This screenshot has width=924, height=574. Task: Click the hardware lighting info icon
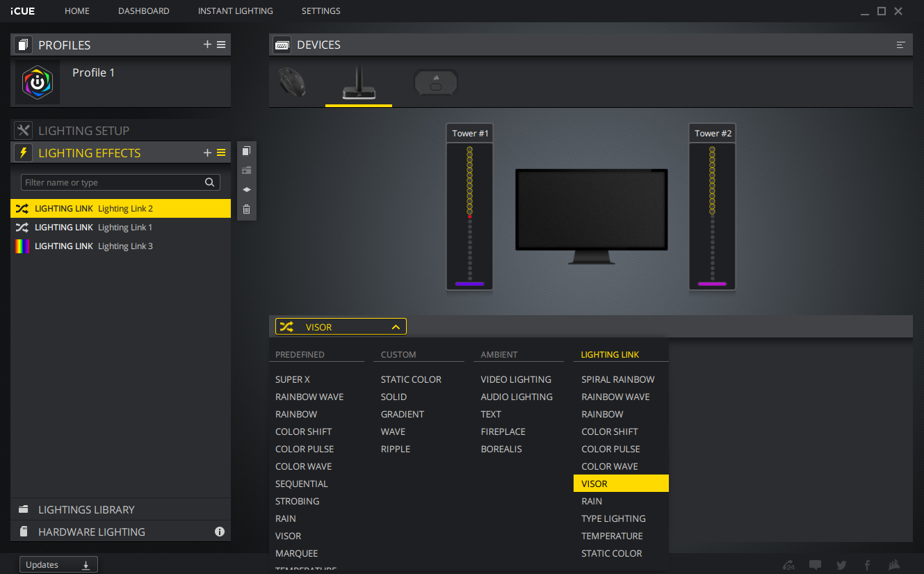[220, 532]
